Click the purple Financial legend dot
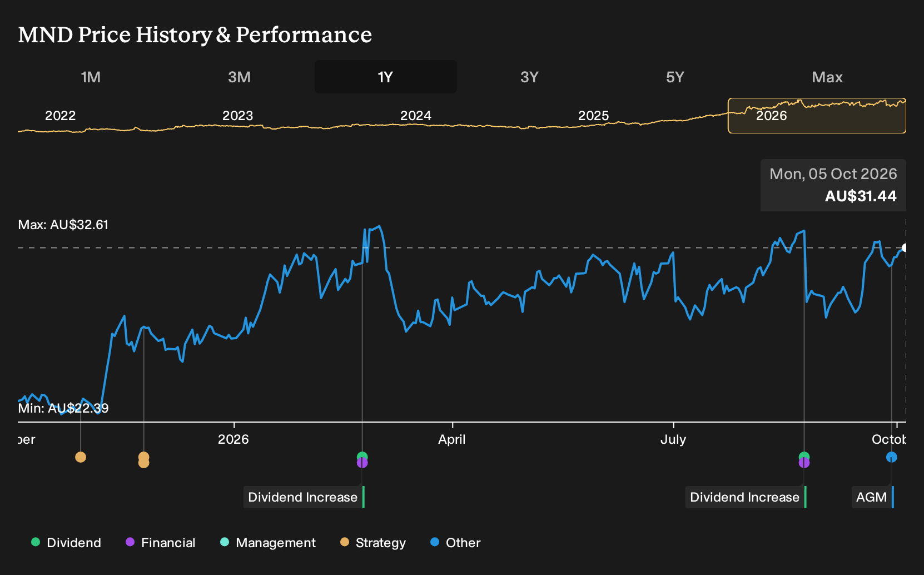This screenshot has width=924, height=575. [130, 542]
